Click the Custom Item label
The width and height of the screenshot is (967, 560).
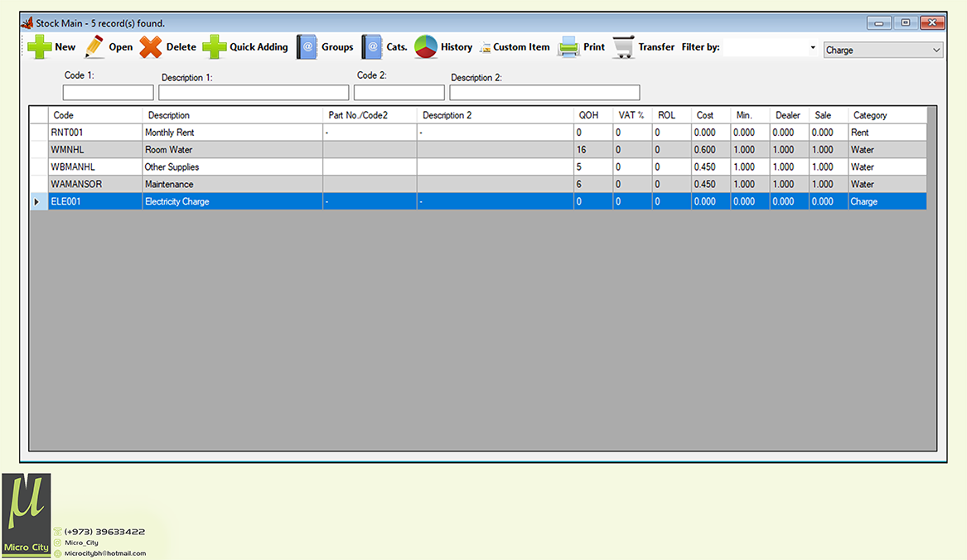(521, 47)
